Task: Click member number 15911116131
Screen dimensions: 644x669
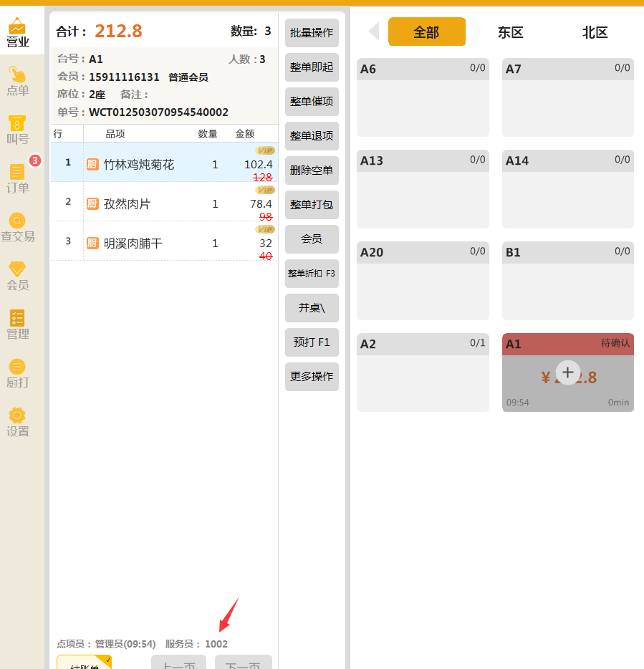Action: pyautogui.click(x=124, y=77)
